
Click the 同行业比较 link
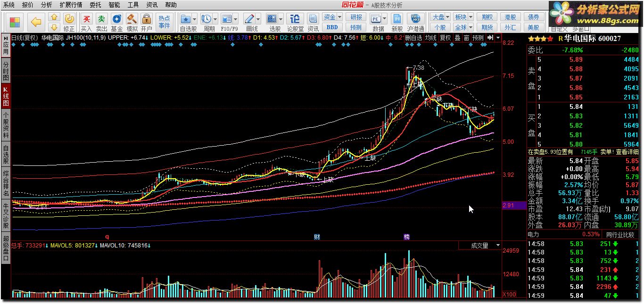tap(620, 234)
